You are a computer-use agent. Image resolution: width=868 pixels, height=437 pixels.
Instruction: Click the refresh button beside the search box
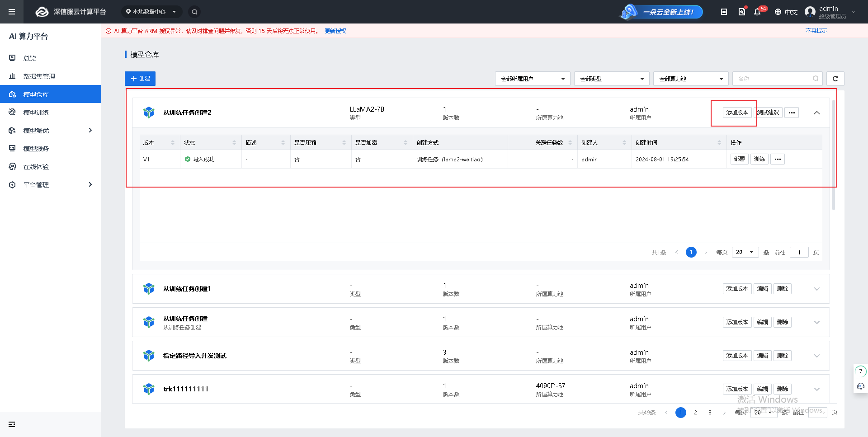tap(835, 79)
